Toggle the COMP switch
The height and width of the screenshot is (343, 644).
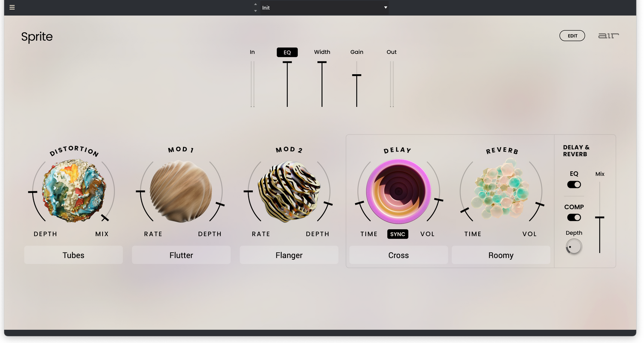[574, 218]
